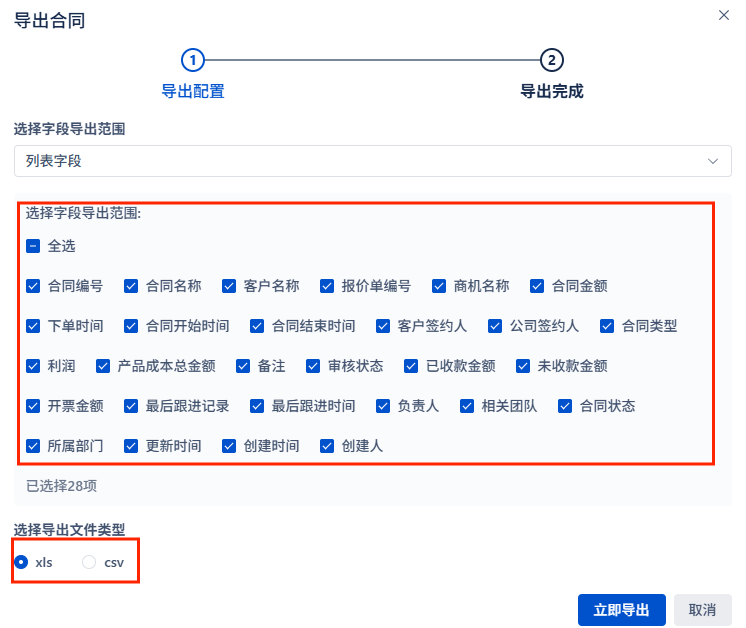Uncheck the 未收款金额 checkbox
Image resolution: width=746 pixels, height=628 pixels.
coord(523,366)
